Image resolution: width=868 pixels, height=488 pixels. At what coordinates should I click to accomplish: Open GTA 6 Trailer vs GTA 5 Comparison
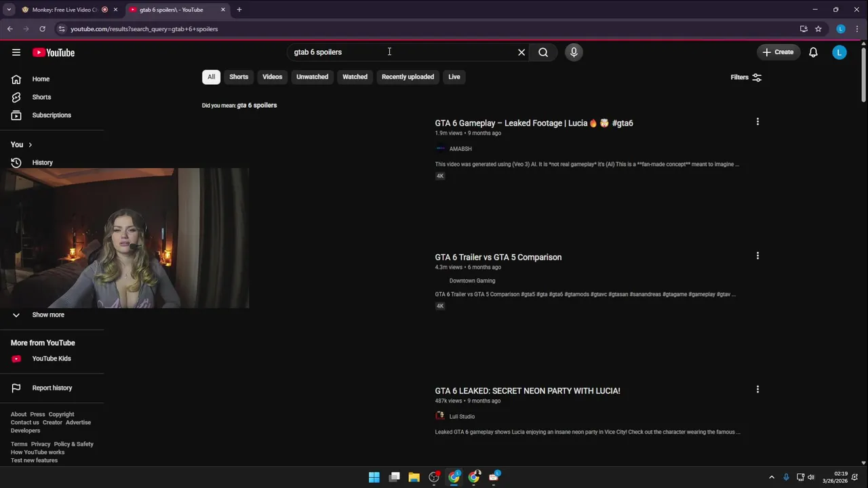click(x=498, y=258)
